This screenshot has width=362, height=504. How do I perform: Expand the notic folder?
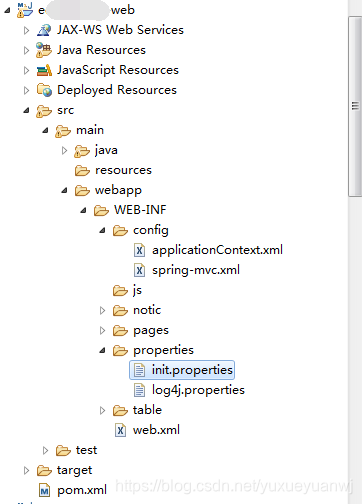click(x=102, y=311)
